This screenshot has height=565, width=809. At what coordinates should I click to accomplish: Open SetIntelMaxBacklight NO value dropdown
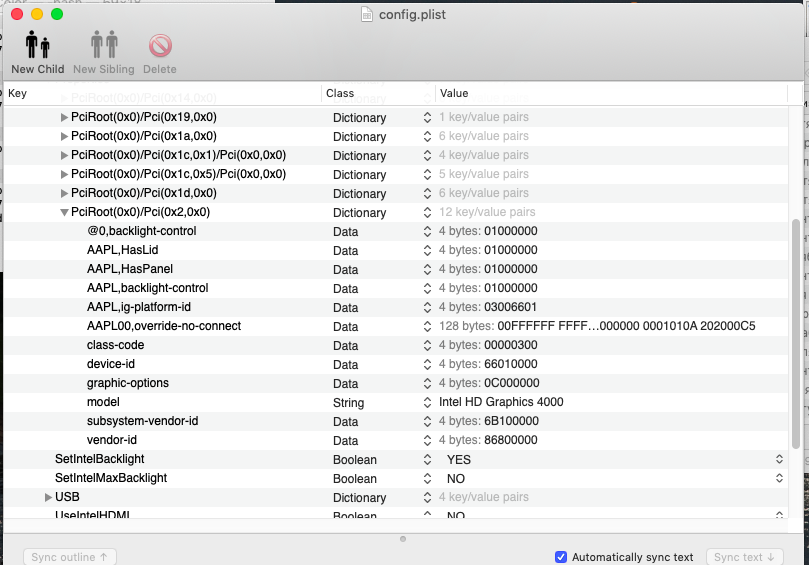tap(779, 478)
